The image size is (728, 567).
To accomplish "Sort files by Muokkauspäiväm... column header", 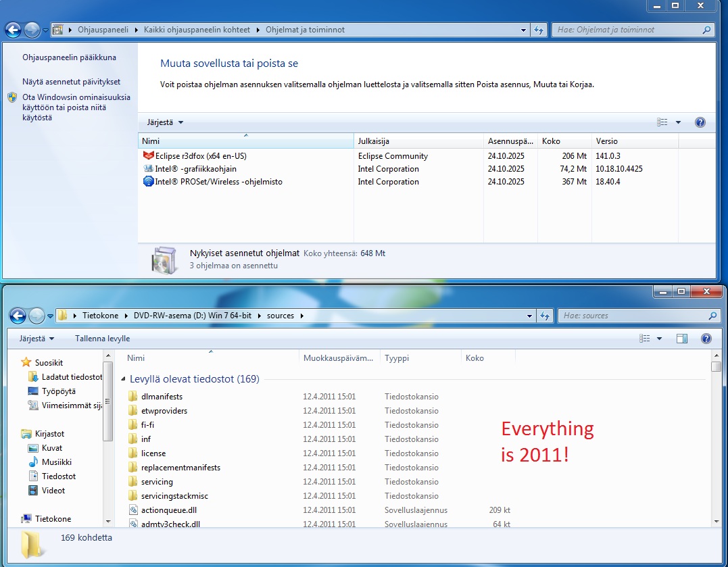I will pos(339,358).
